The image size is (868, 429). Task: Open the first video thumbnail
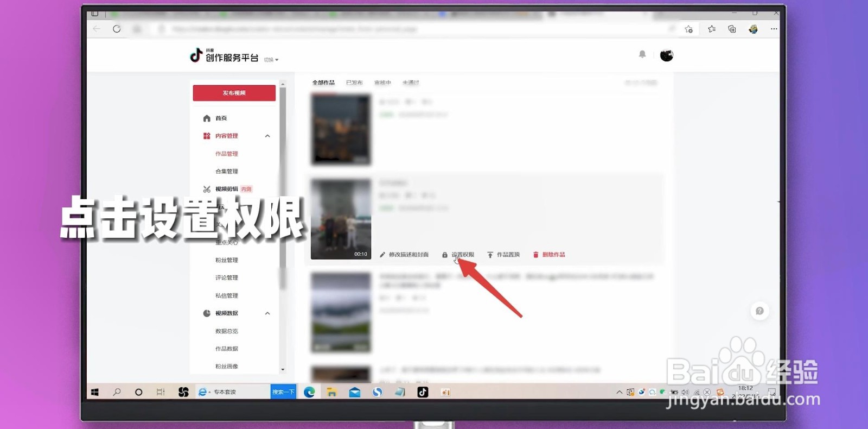(x=341, y=129)
